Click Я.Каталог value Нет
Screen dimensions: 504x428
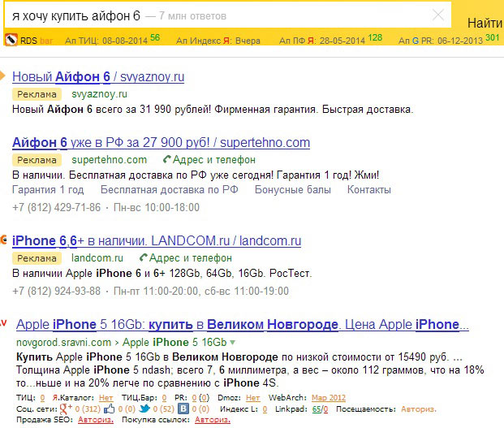106,398
